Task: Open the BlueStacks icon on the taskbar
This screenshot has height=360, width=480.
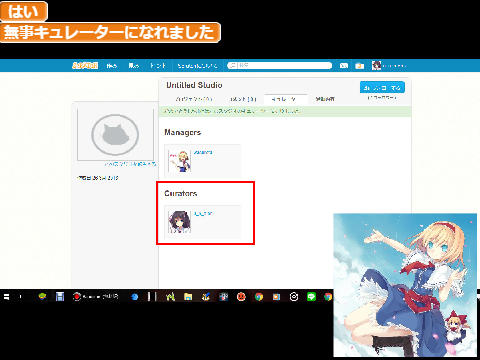Action: tap(42, 296)
